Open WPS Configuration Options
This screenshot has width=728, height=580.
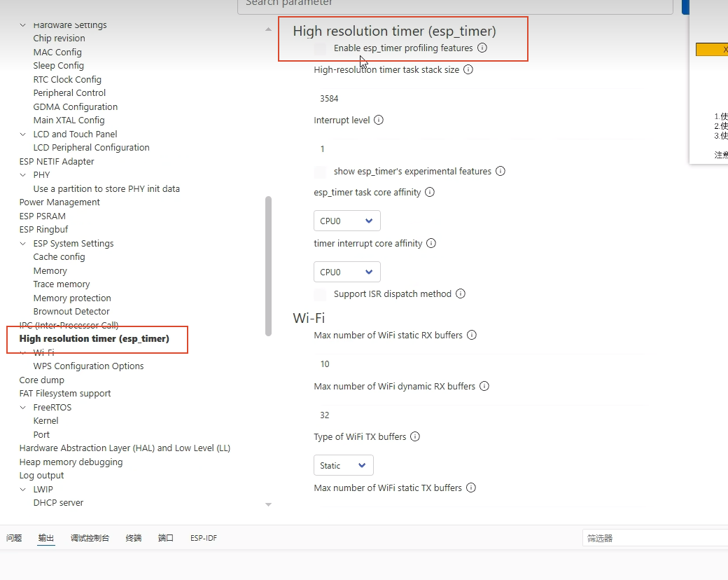point(88,366)
